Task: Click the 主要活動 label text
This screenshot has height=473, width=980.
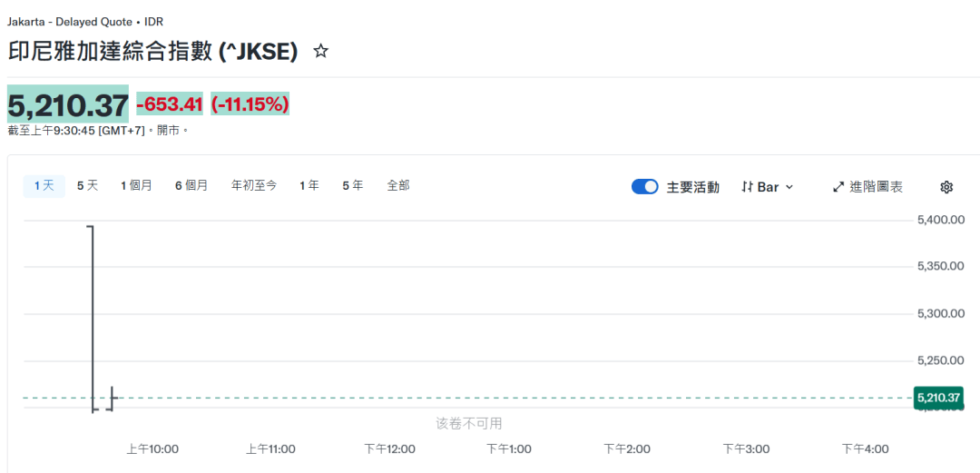Action: (692, 186)
